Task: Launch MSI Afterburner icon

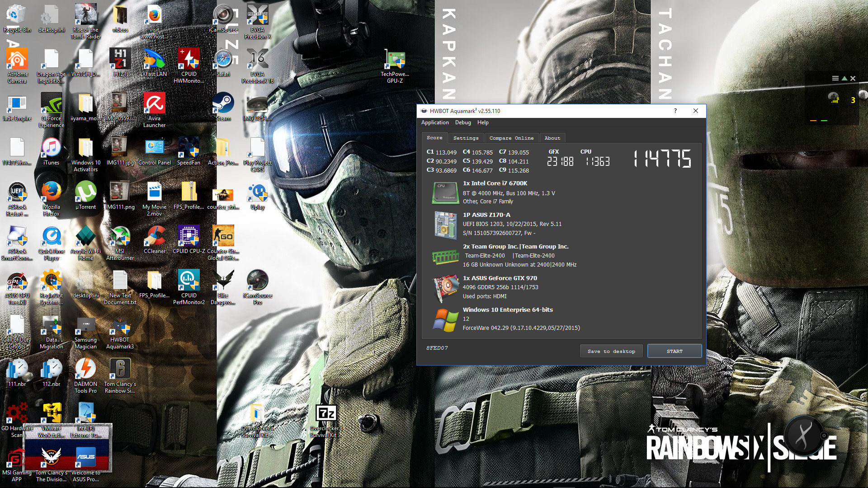Action: [x=120, y=243]
